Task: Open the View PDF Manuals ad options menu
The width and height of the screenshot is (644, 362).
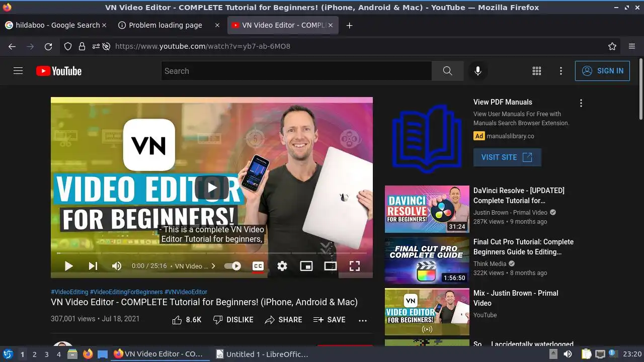Action: 581,103
